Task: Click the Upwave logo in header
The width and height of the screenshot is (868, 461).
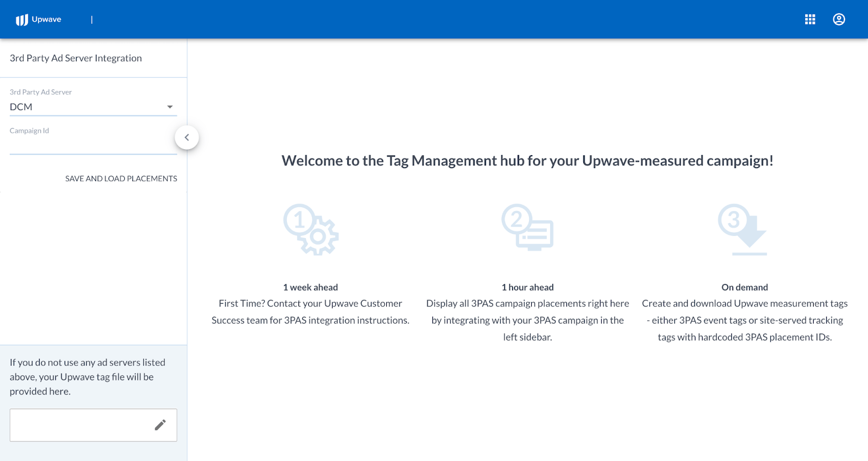Action: [39, 20]
